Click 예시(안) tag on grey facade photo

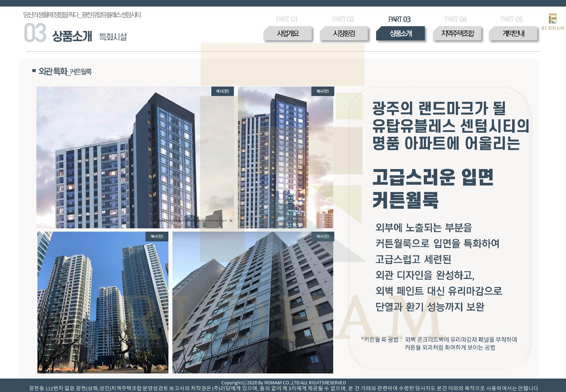coord(323,236)
